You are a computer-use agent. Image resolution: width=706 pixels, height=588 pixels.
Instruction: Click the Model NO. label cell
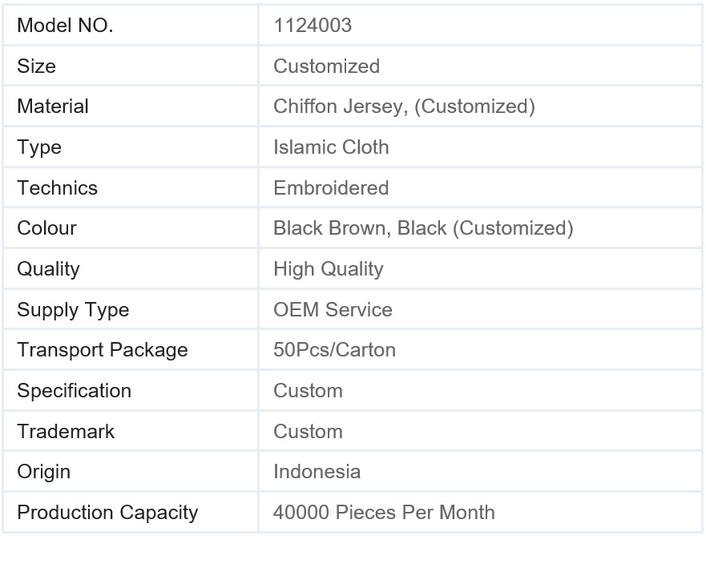coord(65,26)
